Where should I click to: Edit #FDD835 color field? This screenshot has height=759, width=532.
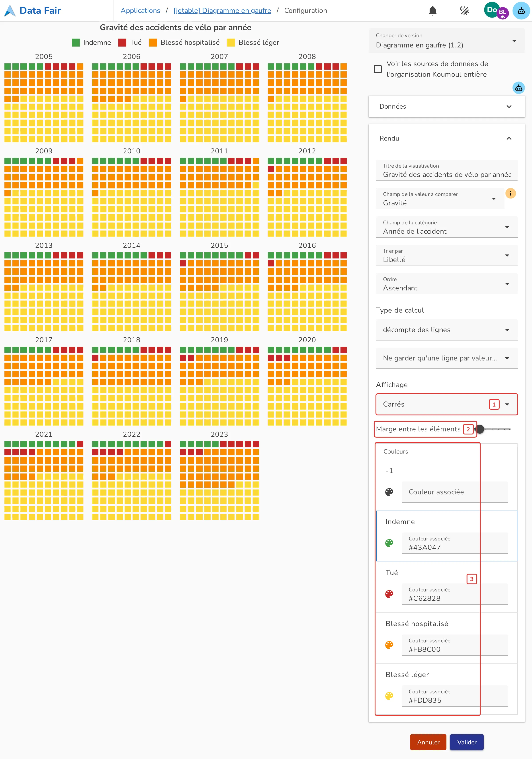click(455, 696)
